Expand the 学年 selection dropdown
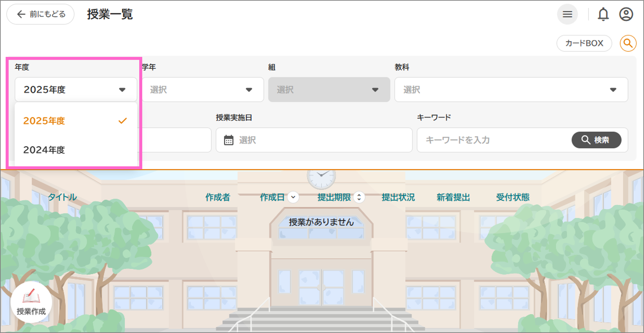The image size is (644, 333). (203, 89)
